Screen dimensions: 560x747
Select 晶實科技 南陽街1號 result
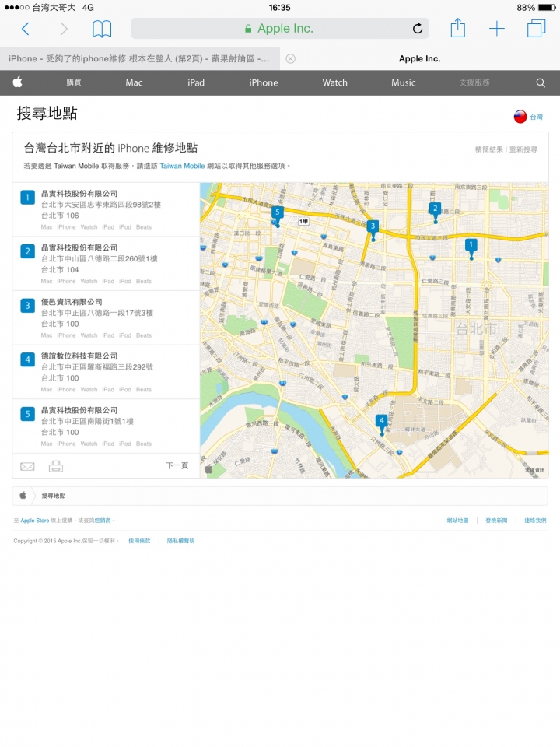pos(106,426)
